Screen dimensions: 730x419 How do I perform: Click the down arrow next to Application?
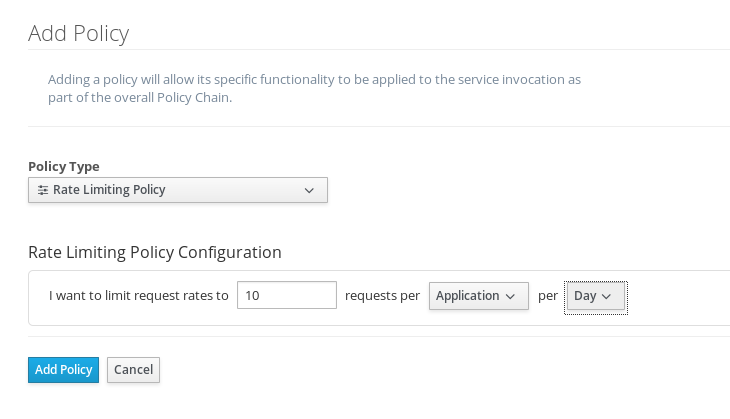pos(510,296)
